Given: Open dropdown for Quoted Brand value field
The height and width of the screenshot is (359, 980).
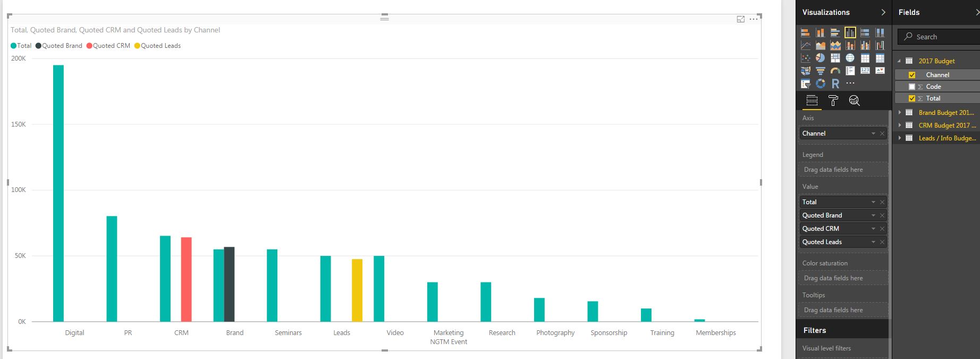Looking at the screenshot, I should (x=873, y=215).
